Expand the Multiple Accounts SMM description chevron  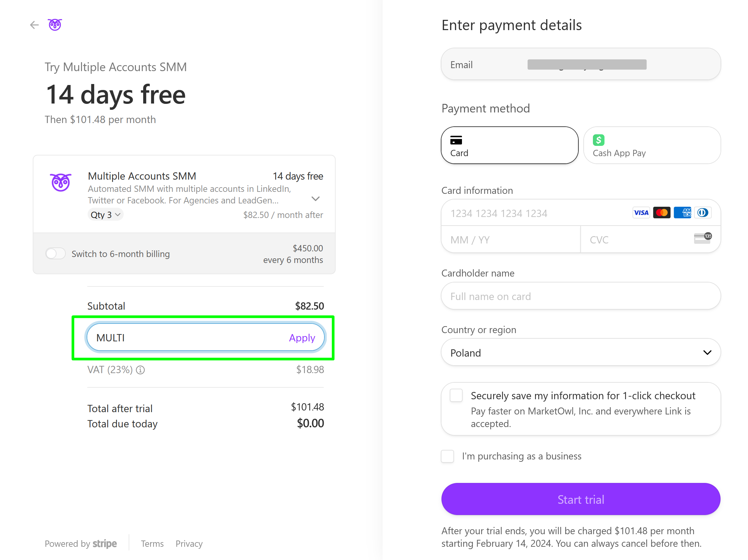[315, 198]
